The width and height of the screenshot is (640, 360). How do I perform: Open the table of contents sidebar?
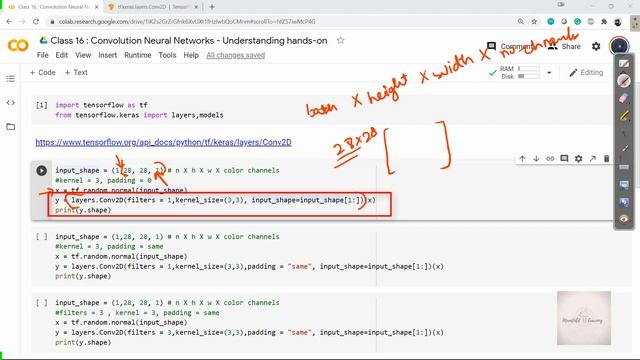(11, 78)
